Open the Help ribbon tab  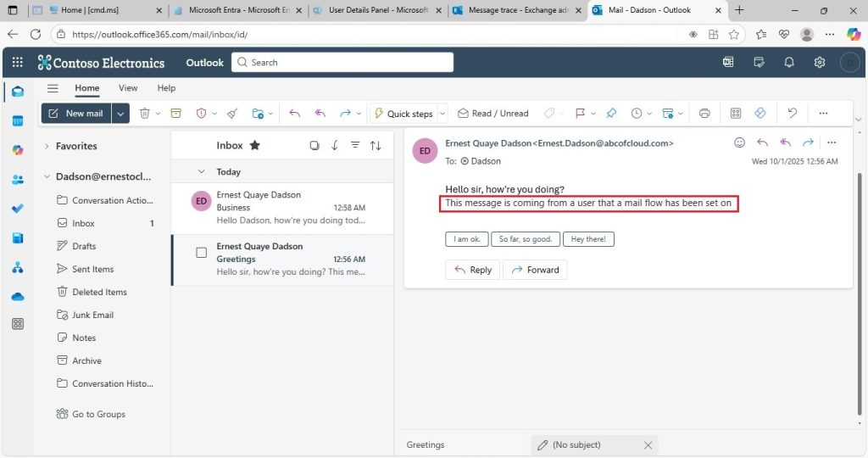pyautogui.click(x=166, y=88)
